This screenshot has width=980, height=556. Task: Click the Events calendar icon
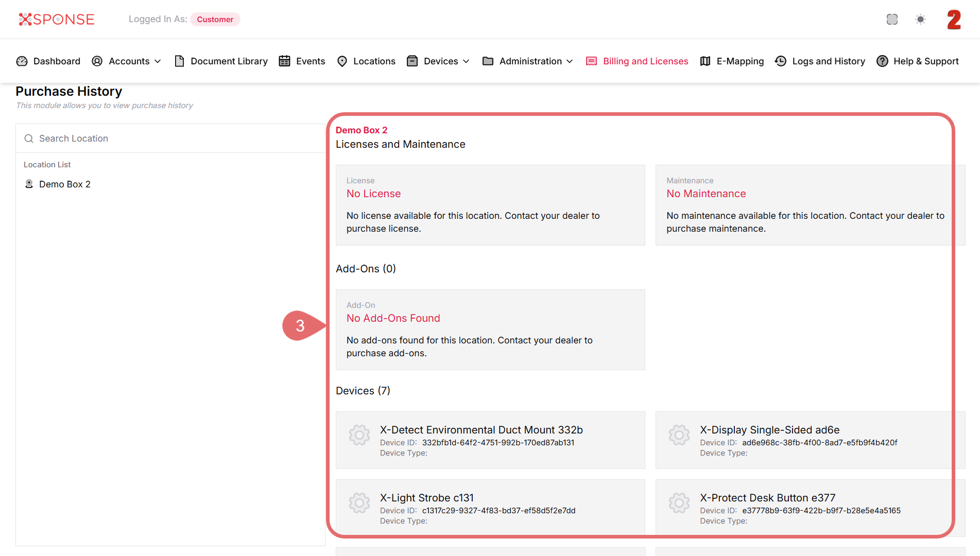click(x=284, y=61)
